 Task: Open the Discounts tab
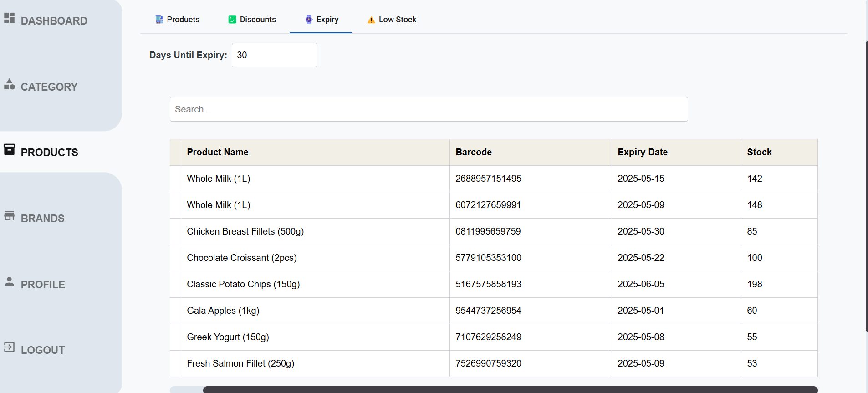252,20
